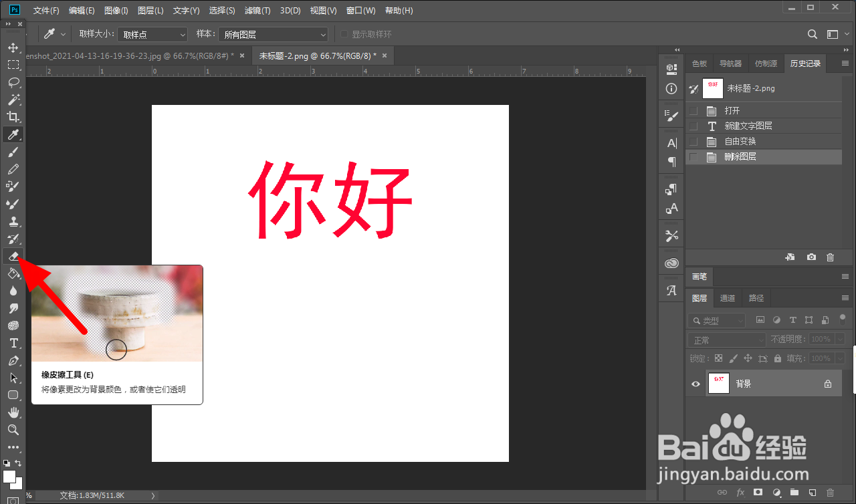Hide the 背景 layer with its eye toggle

(695, 383)
